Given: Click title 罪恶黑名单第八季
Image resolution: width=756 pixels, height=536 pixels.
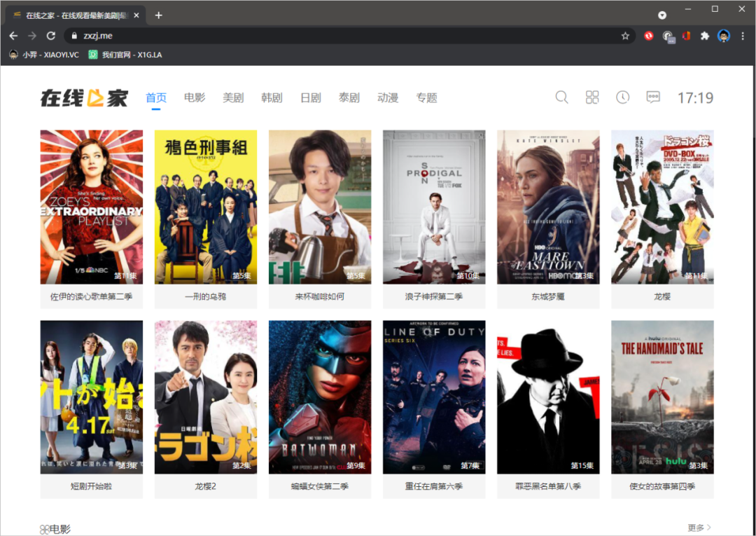Looking at the screenshot, I should click(549, 486).
